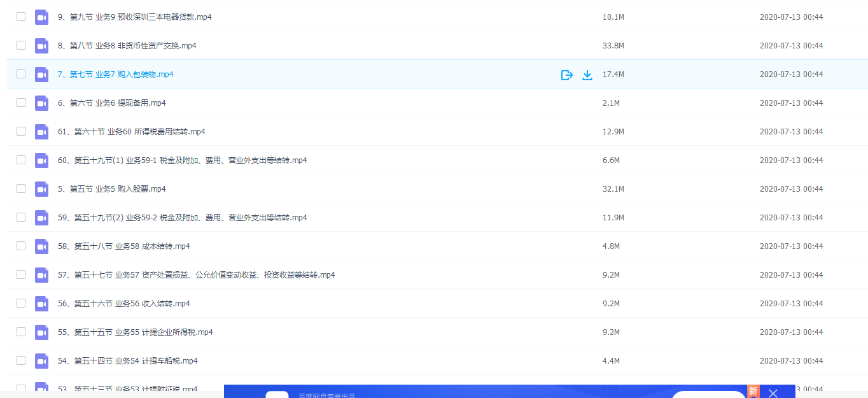
Task: Open file 59、第五十九节(2) 业务59-2
Action: click(x=182, y=218)
